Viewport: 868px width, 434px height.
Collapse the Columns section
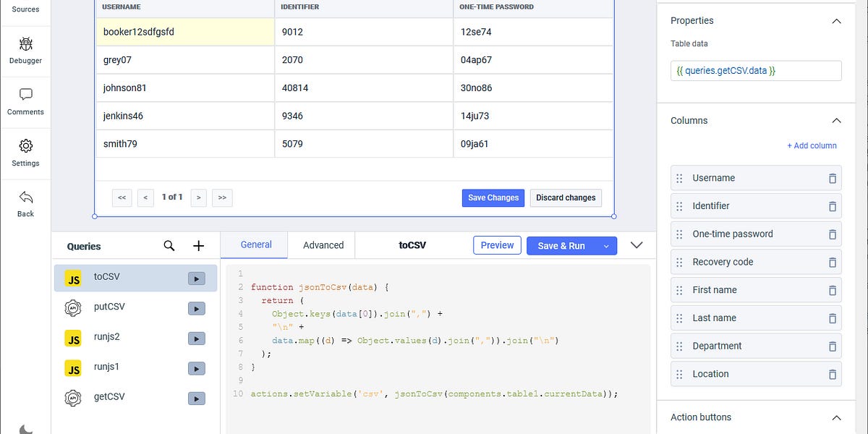[x=836, y=120]
